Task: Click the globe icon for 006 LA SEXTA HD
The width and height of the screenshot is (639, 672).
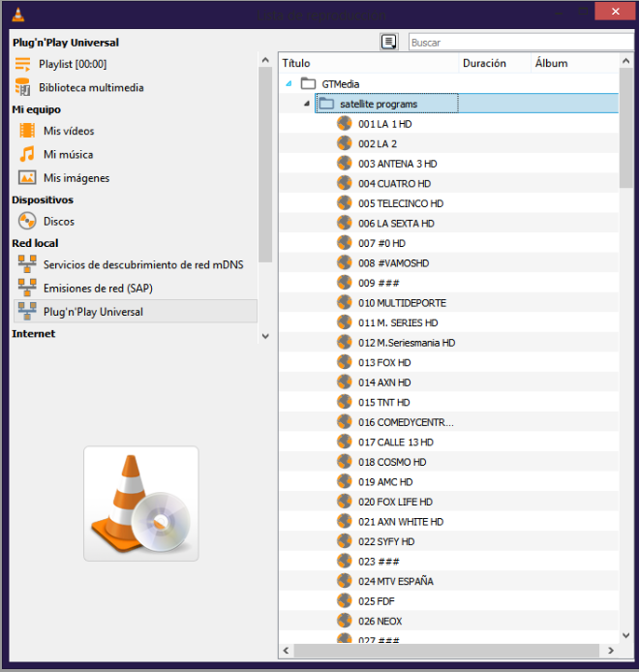Action: point(344,223)
